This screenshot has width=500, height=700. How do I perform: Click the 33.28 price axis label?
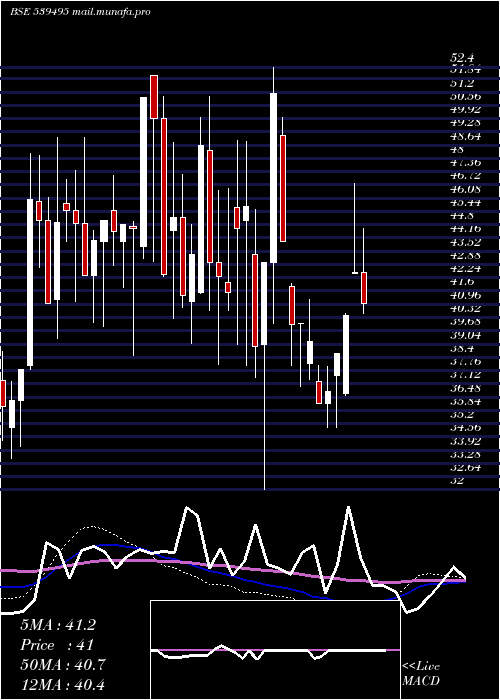[x=466, y=454]
